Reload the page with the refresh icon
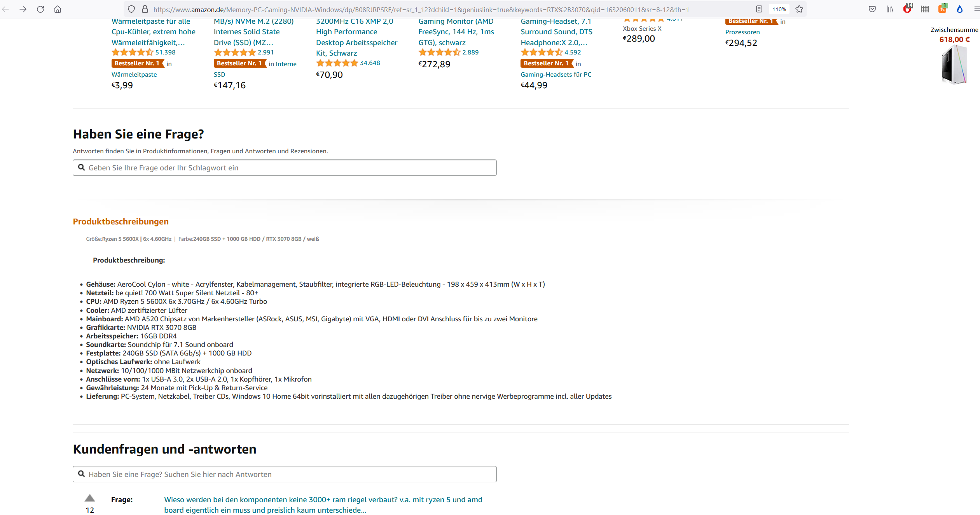The image size is (980, 515). (x=40, y=9)
